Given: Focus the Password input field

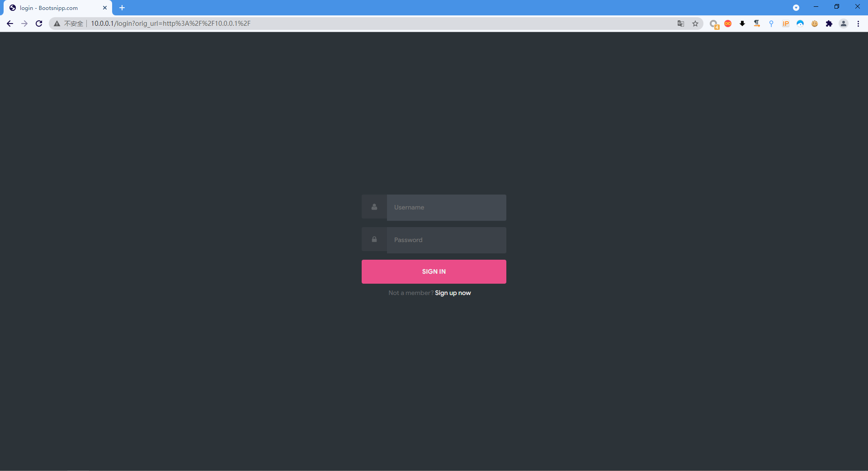Looking at the screenshot, I should point(446,240).
